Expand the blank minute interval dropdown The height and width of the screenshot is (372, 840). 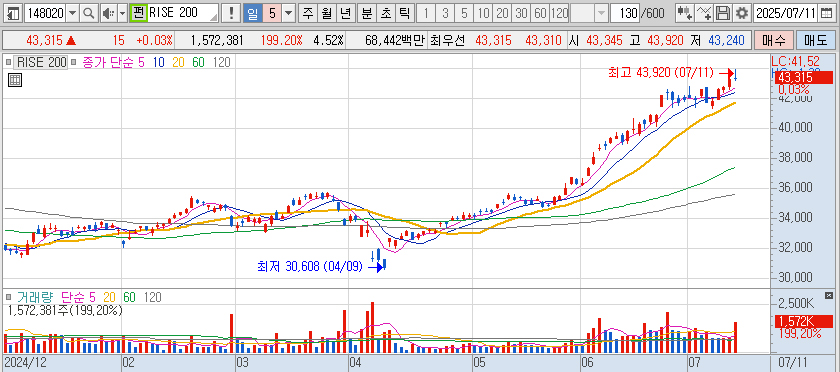(602, 13)
